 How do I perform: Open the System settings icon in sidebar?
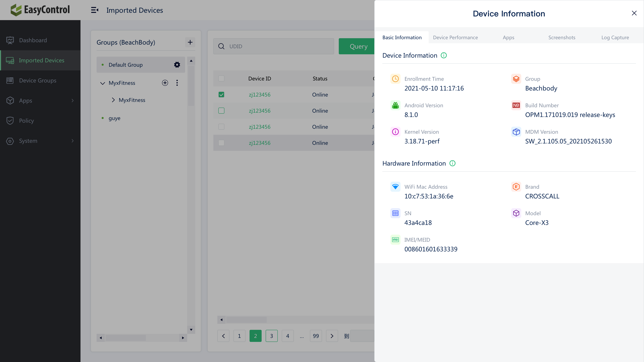10,141
